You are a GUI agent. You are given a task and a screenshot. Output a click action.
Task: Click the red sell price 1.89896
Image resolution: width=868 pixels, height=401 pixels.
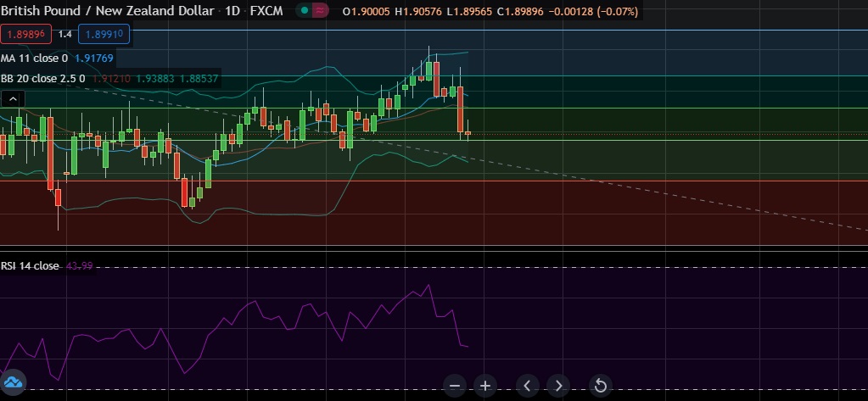click(26, 34)
